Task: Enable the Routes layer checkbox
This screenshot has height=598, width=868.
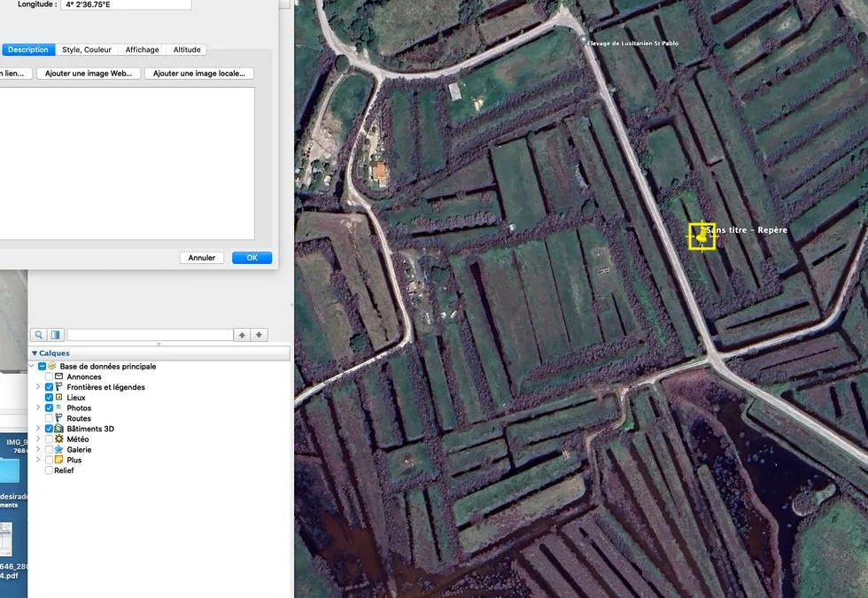Action: click(49, 418)
